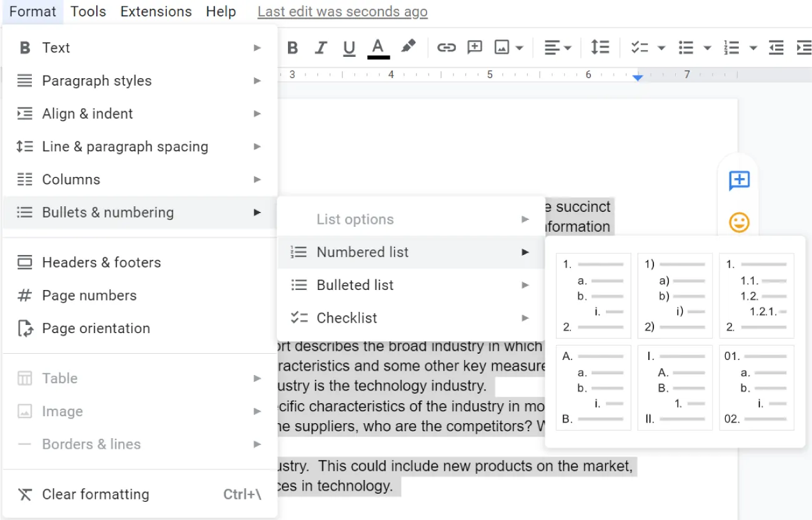Click the Last edit was seconds ago link

342,11
